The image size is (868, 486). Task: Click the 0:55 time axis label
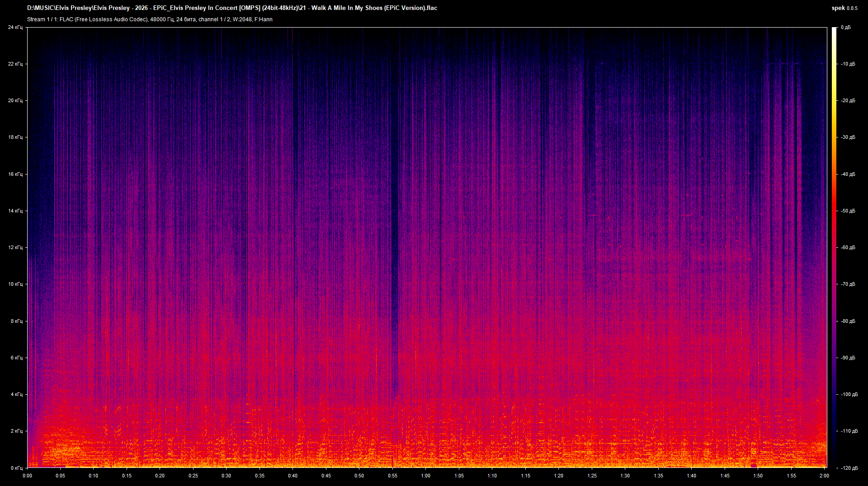[392, 476]
